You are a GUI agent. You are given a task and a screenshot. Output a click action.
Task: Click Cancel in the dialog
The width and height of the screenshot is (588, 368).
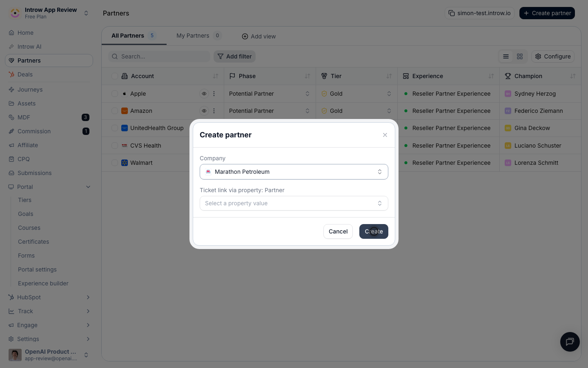(x=338, y=231)
